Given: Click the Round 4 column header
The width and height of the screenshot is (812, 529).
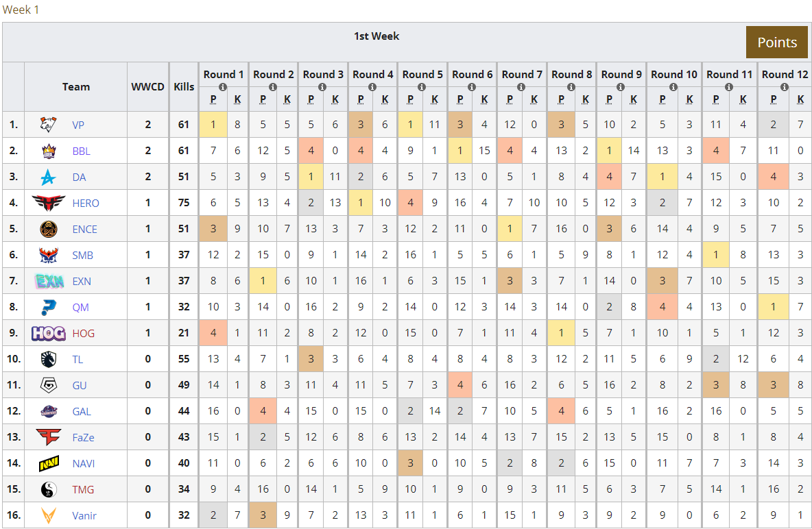Looking at the screenshot, I should point(373,75).
